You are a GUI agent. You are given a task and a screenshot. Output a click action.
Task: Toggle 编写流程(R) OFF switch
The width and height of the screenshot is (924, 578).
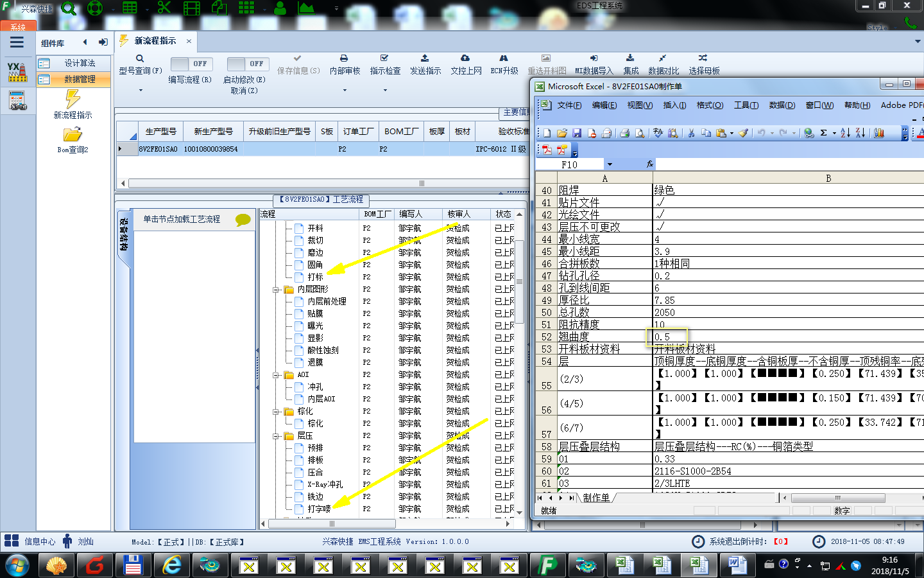point(191,64)
